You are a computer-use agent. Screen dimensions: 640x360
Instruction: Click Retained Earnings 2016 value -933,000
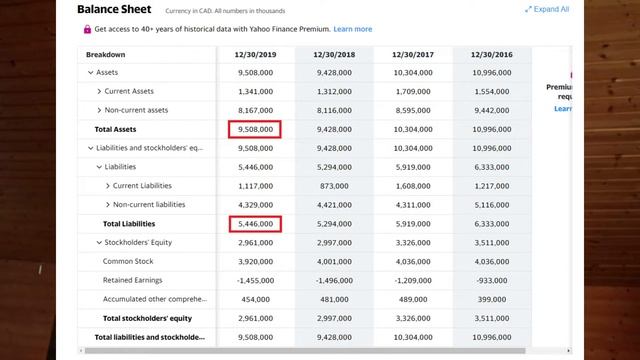tap(492, 280)
